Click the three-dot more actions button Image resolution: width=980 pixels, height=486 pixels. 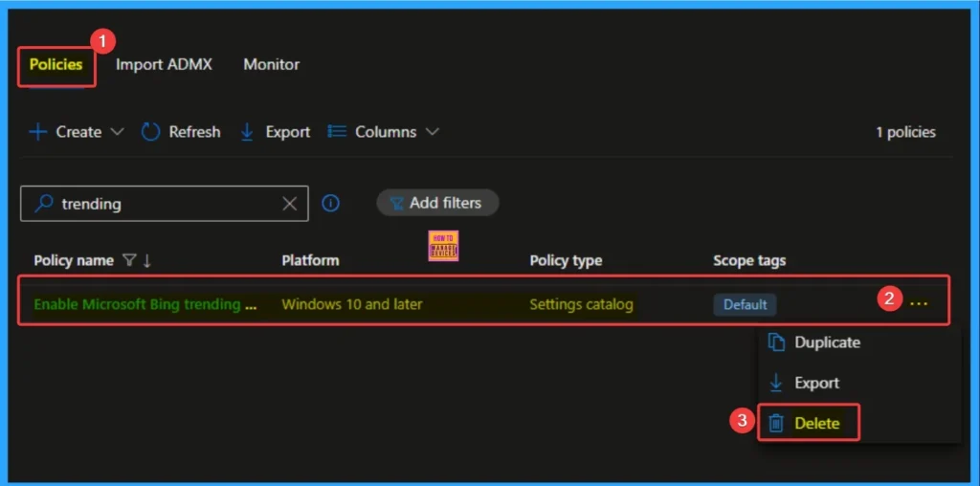(919, 303)
